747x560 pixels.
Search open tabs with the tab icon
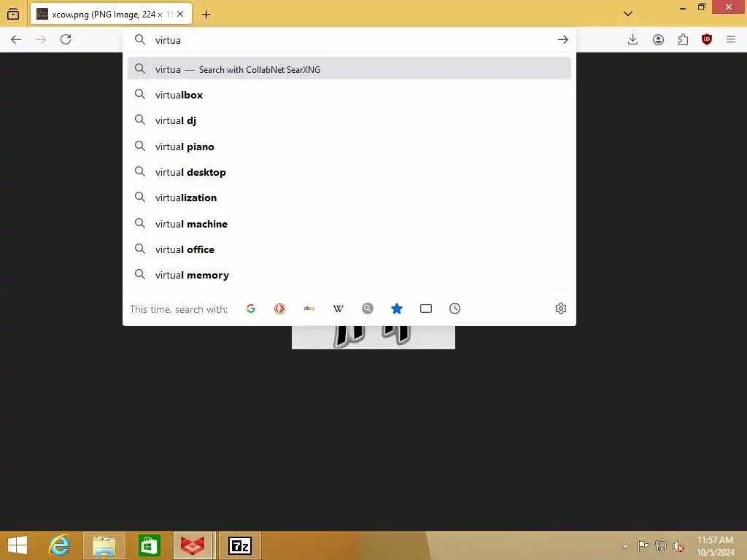click(x=426, y=308)
